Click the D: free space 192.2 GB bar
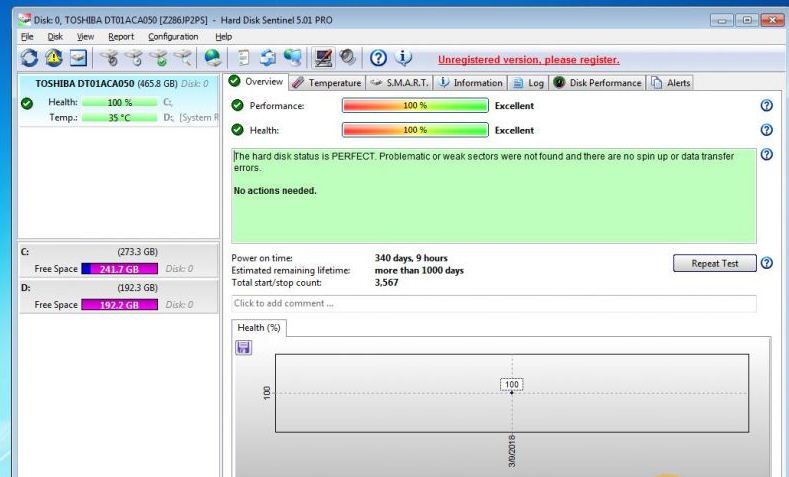The image size is (789, 477). click(119, 305)
